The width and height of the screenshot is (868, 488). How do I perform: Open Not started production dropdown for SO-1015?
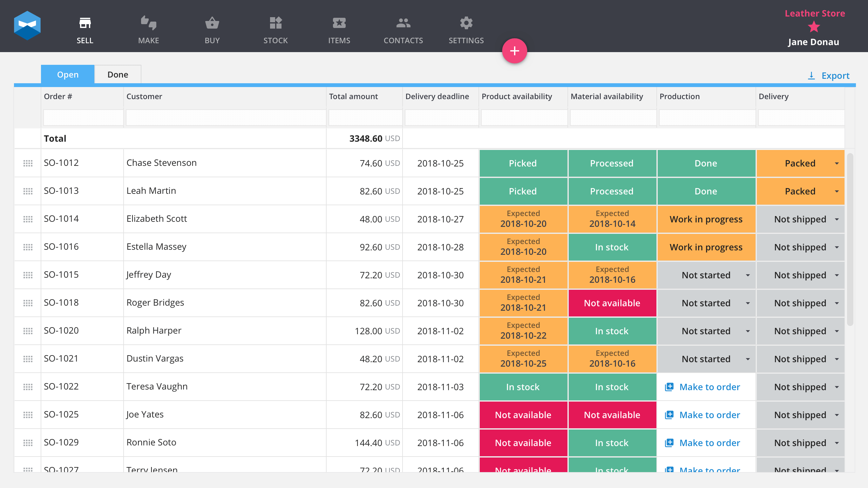point(748,275)
